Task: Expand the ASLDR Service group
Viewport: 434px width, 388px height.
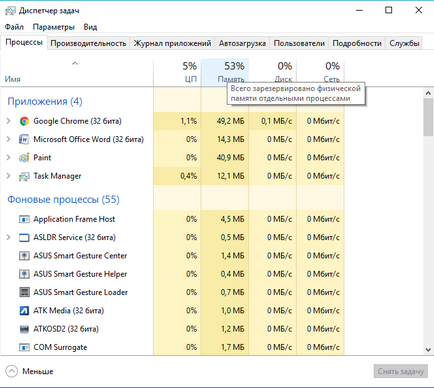Action: [x=8, y=238]
